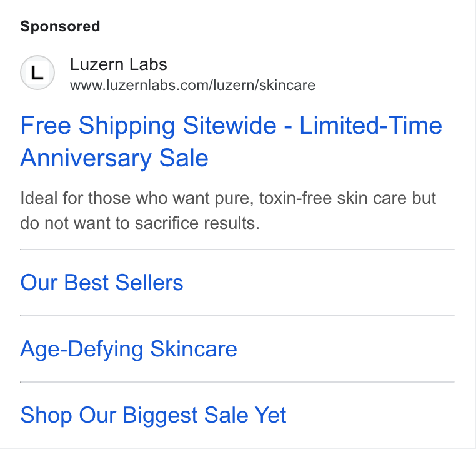
Task: Open the Our Best Sellers sitelink
Action: pos(102,283)
